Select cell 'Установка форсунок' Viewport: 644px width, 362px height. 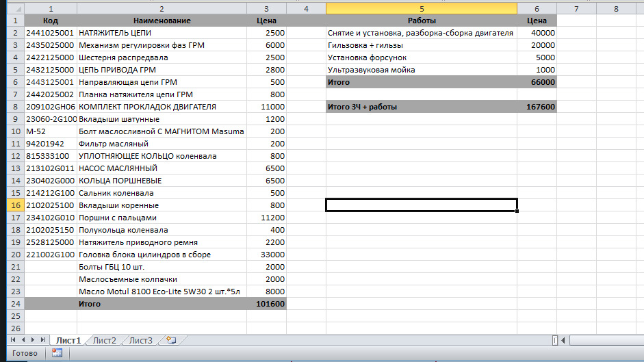(422, 57)
